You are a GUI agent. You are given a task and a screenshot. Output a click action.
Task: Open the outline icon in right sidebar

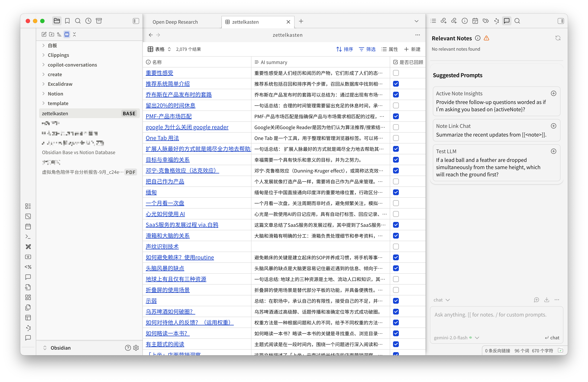(433, 21)
